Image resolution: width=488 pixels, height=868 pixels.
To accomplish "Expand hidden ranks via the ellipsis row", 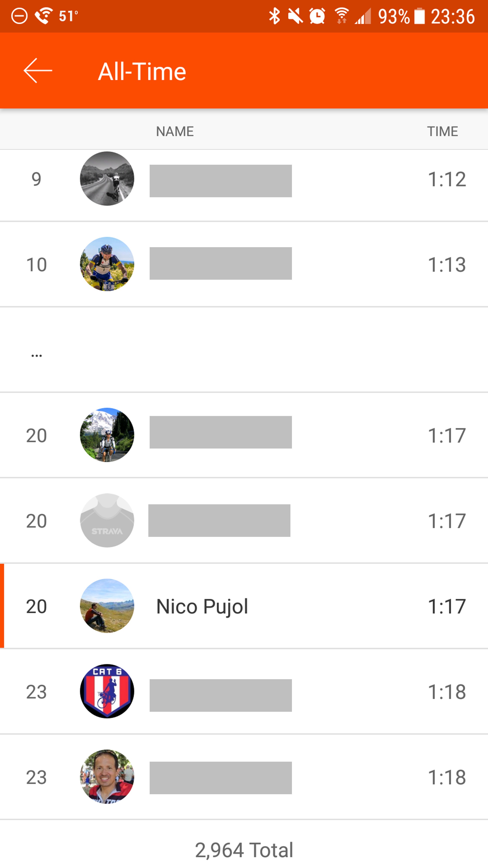I will tap(36, 355).
